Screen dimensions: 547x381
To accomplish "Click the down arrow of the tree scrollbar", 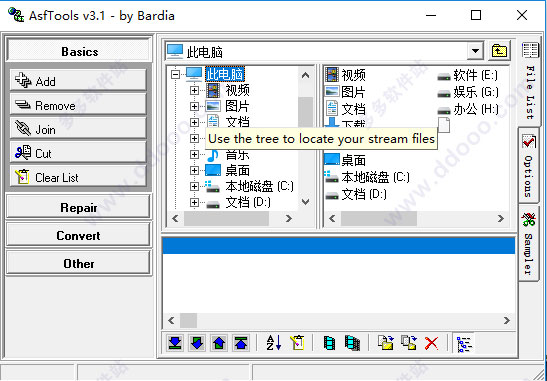I will 305,202.
